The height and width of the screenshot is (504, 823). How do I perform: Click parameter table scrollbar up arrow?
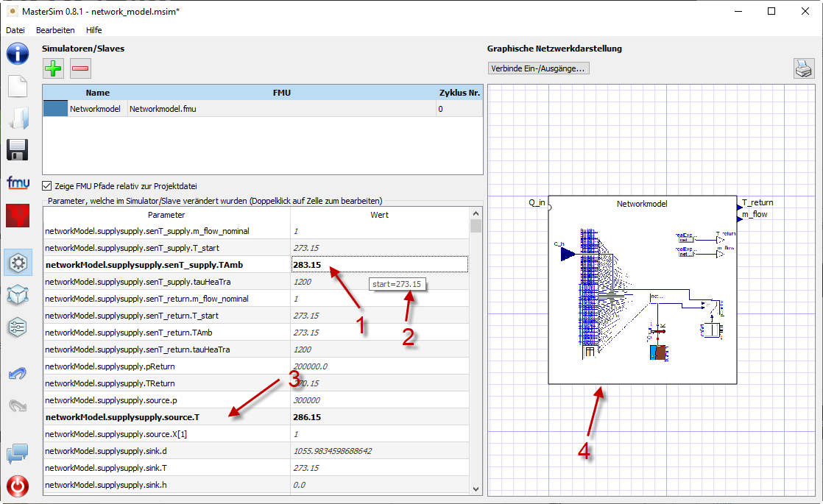pyautogui.click(x=476, y=213)
